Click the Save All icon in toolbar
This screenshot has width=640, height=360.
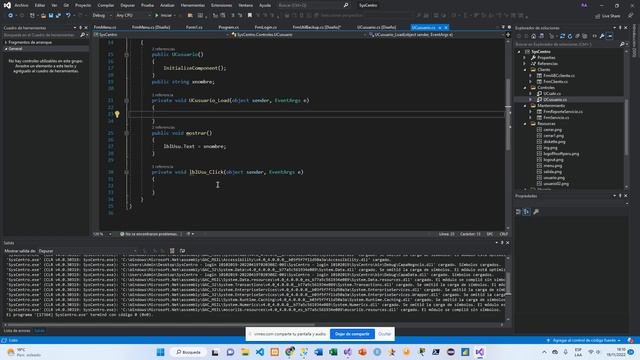pyautogui.click(x=58, y=16)
